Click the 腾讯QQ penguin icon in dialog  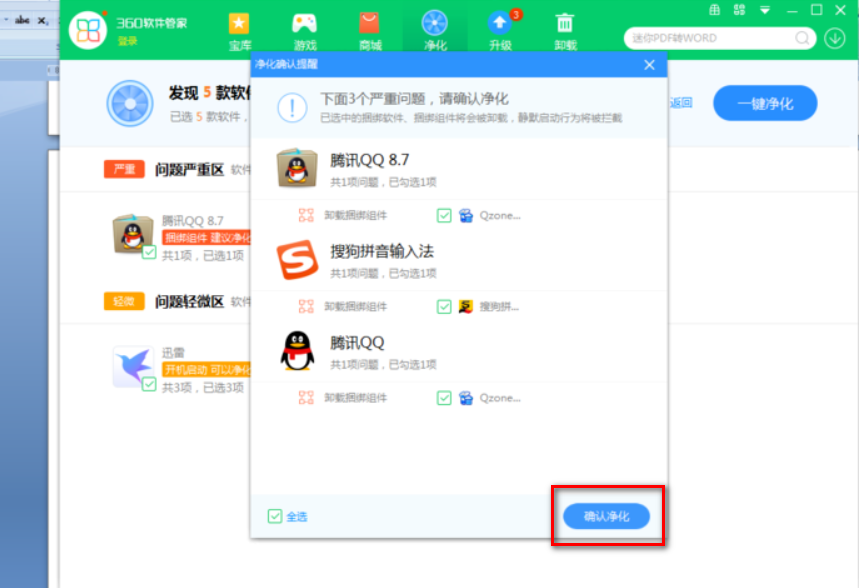tap(297, 351)
